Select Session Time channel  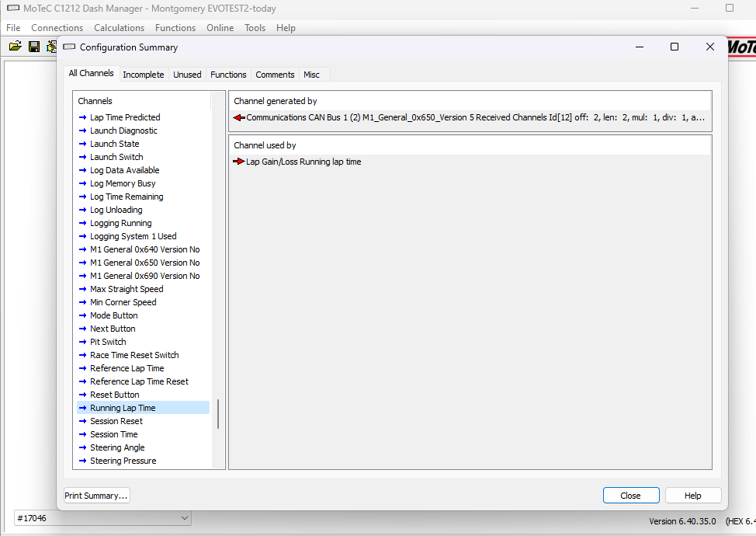(x=114, y=434)
